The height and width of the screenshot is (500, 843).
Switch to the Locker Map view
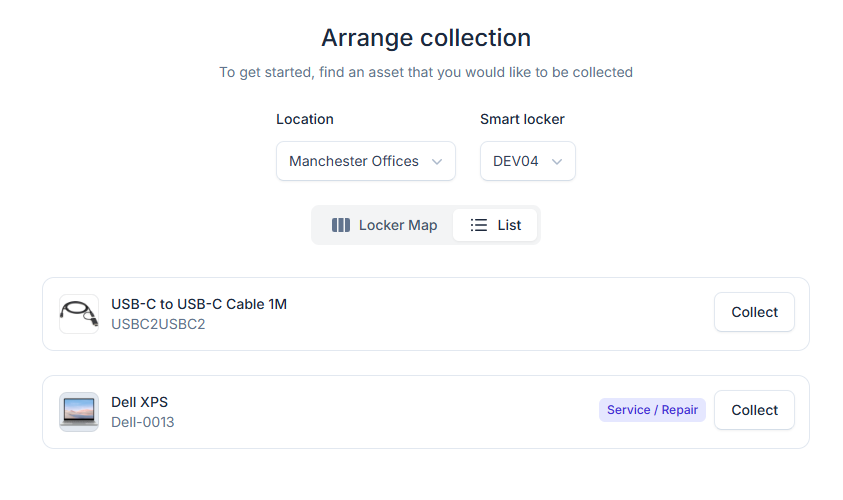(384, 225)
